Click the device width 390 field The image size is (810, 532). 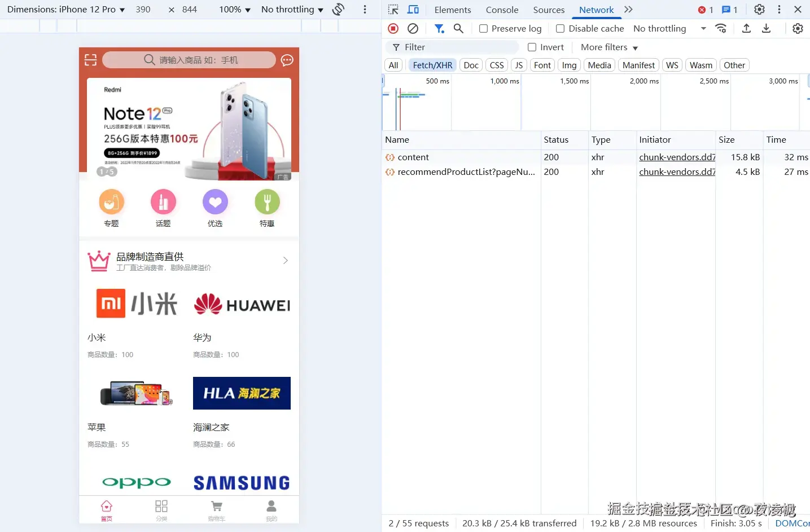pos(143,10)
